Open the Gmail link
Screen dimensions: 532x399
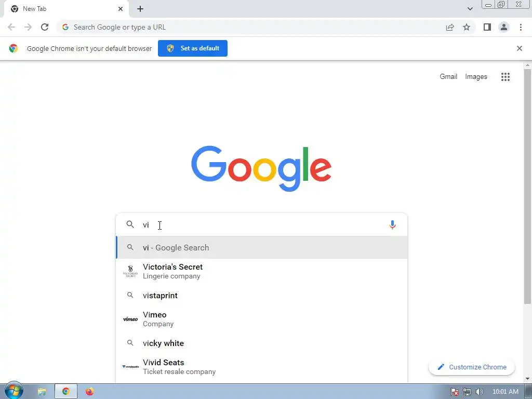[448, 77]
